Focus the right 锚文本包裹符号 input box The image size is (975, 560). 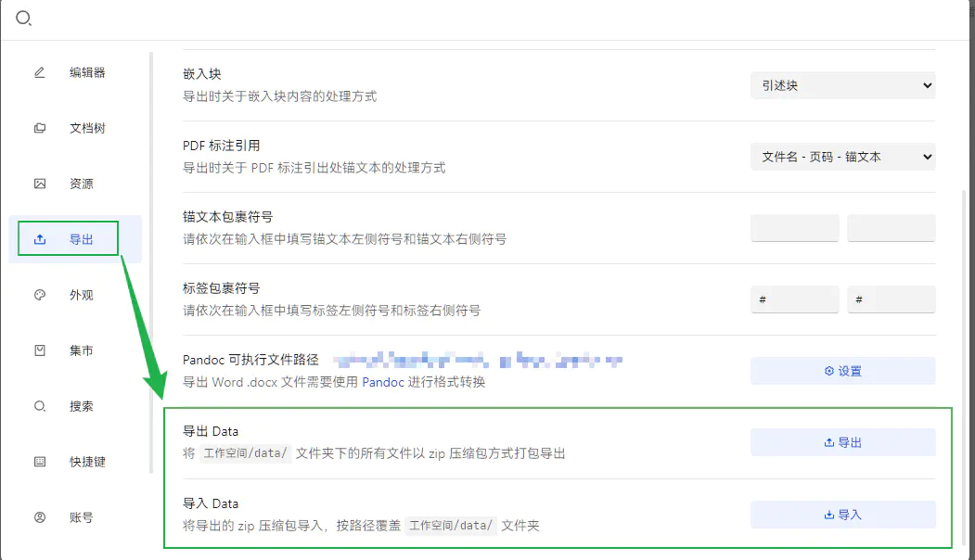tap(891, 228)
